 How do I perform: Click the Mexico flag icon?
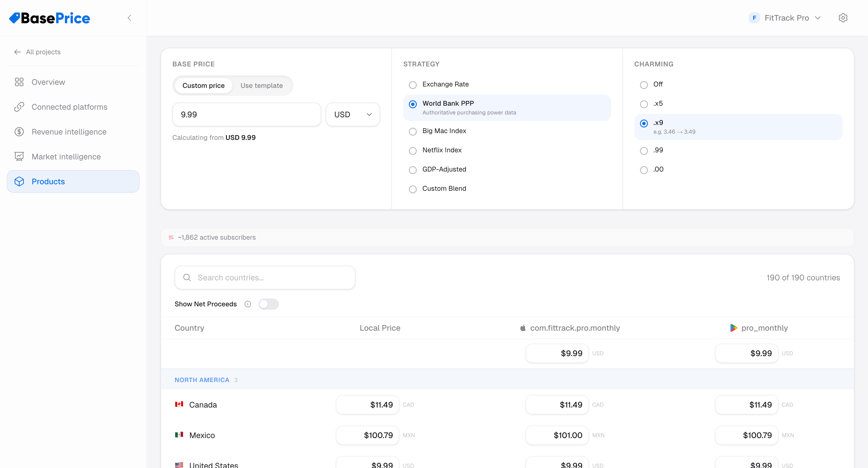(179, 435)
